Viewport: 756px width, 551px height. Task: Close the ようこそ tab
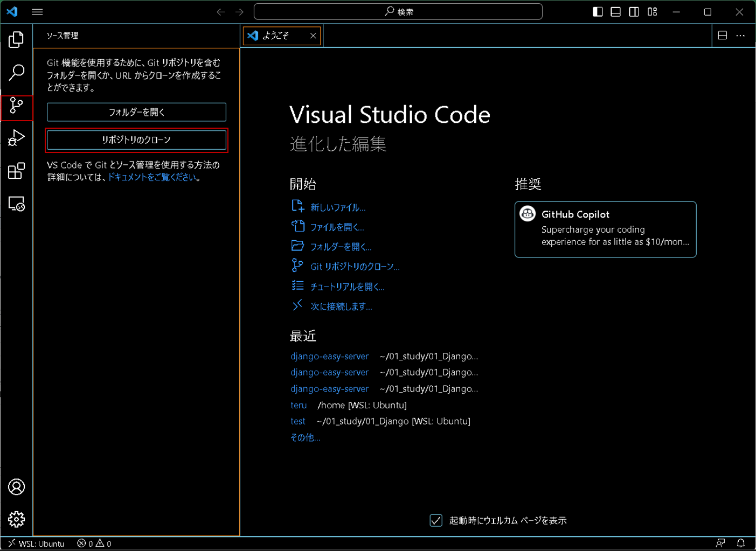(x=313, y=36)
